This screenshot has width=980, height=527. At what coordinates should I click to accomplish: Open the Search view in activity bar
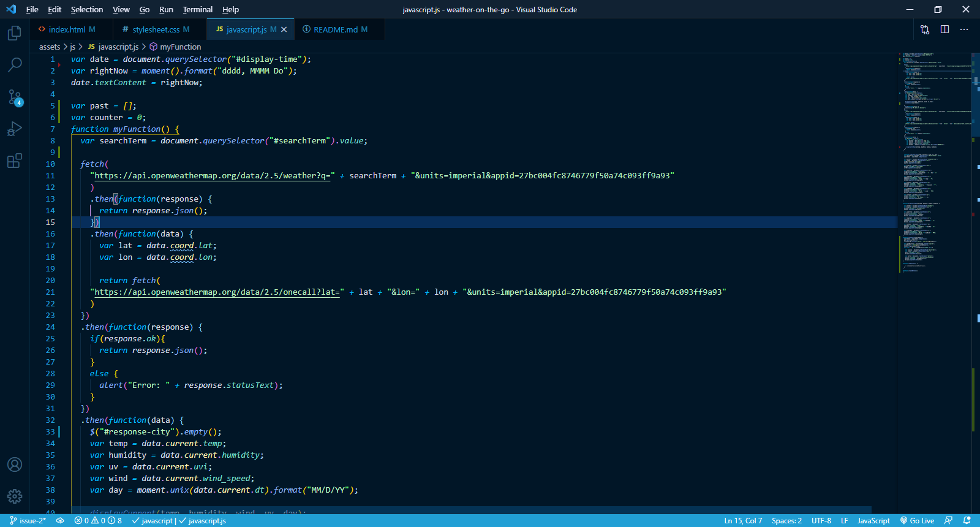pos(15,64)
